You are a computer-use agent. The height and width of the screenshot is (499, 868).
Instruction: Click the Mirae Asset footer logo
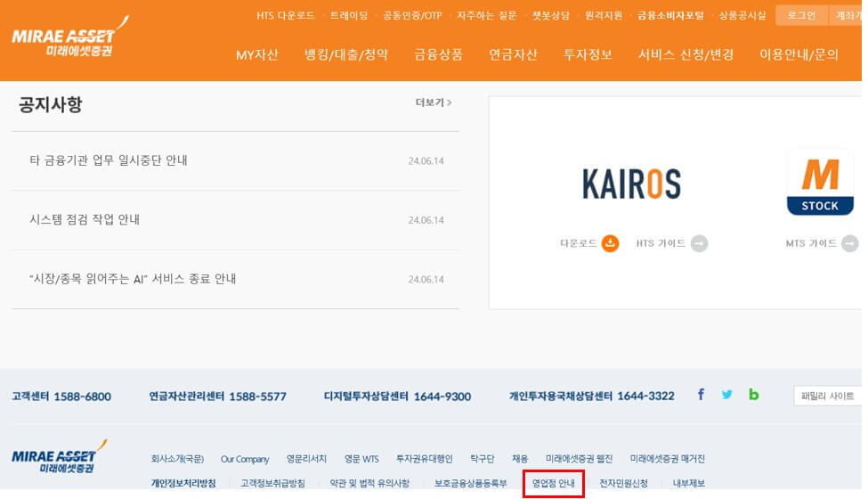(x=59, y=457)
